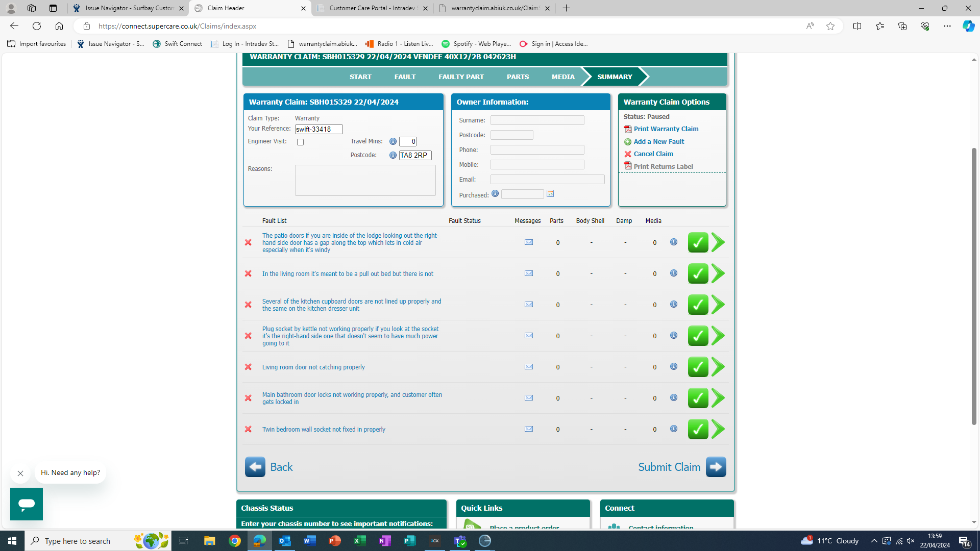Click red delete X for patio doors fault
This screenshot has width=980, height=551.
click(248, 242)
